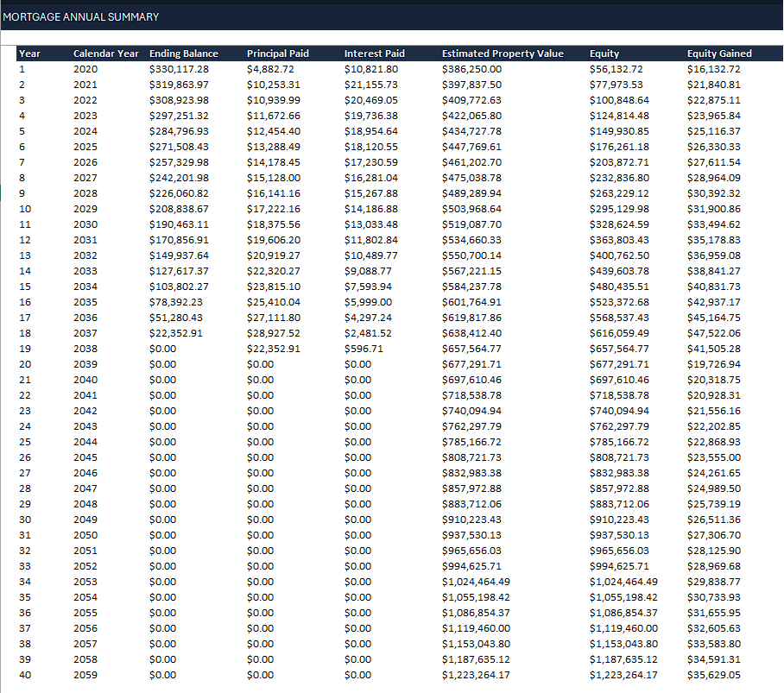Click equity cell $1,086,854.37
Screen dimensions: 784x693
tap(623, 612)
